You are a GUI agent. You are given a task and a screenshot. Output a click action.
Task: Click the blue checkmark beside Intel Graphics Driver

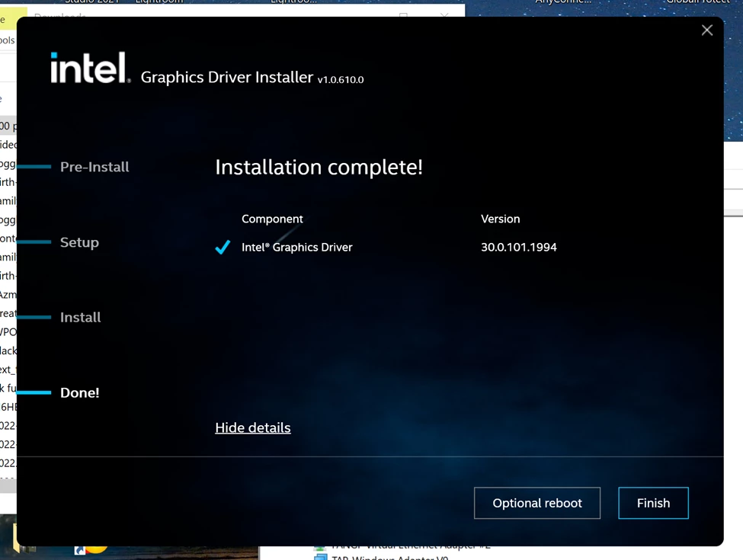(223, 247)
